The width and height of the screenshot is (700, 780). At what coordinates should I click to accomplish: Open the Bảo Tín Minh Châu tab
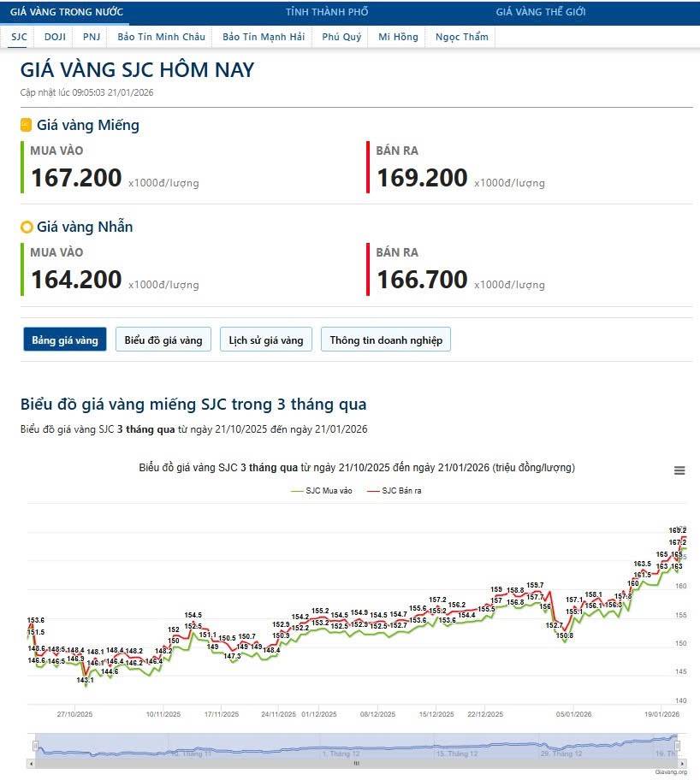coord(160,37)
